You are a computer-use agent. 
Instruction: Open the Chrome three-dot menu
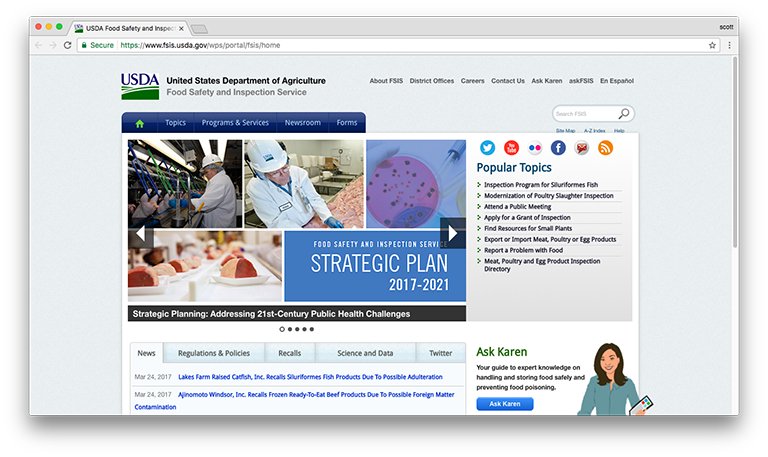point(729,45)
